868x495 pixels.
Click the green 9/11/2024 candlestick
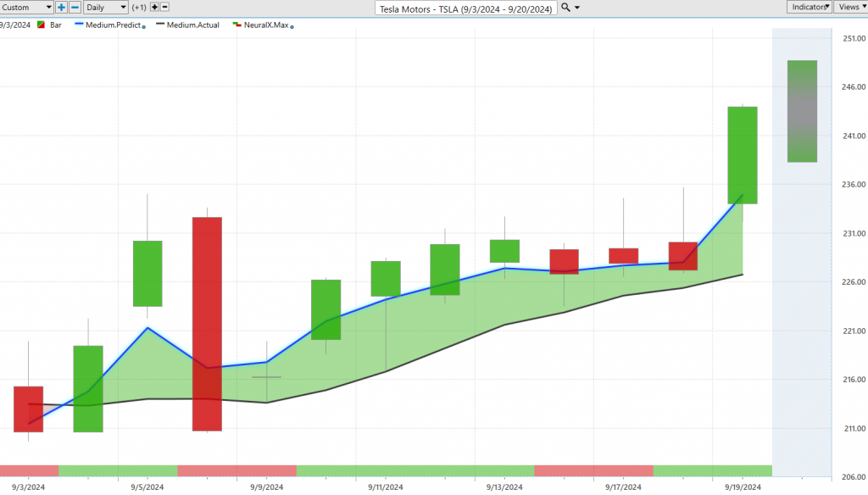pyautogui.click(x=386, y=279)
